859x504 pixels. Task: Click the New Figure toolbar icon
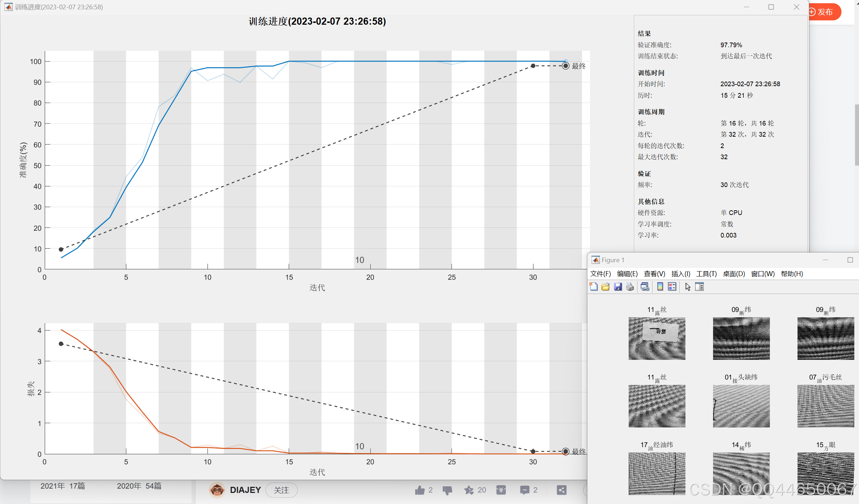[594, 287]
